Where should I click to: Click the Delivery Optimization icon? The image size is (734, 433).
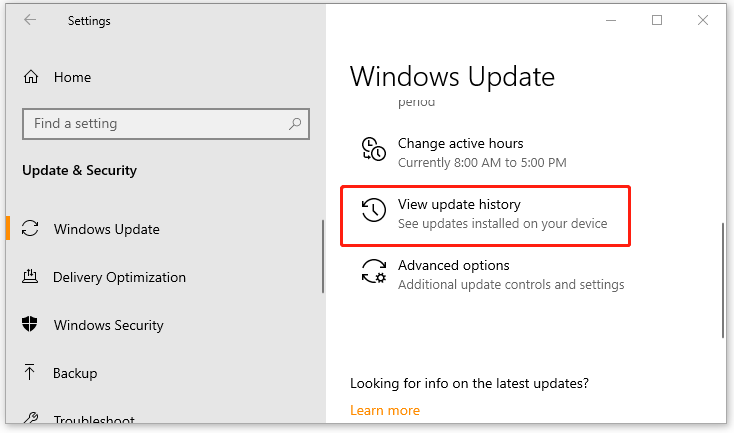pyautogui.click(x=30, y=276)
